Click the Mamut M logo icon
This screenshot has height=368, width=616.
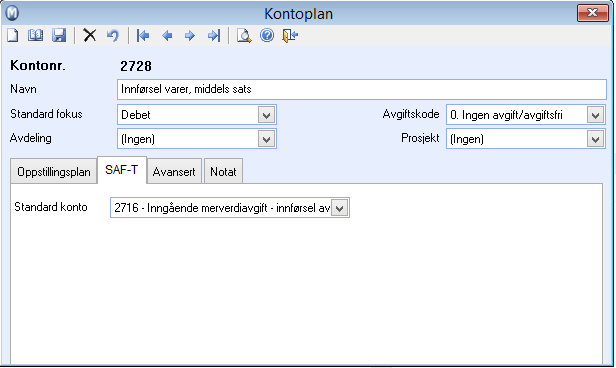(x=12, y=13)
